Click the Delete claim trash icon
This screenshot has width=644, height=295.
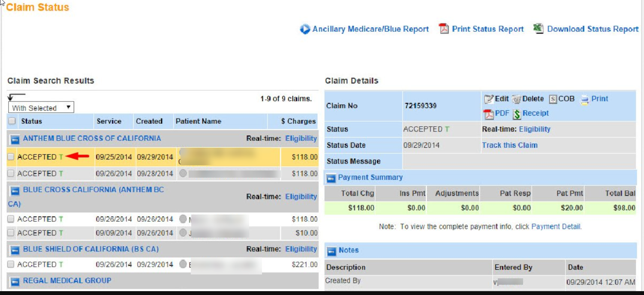tap(516, 99)
